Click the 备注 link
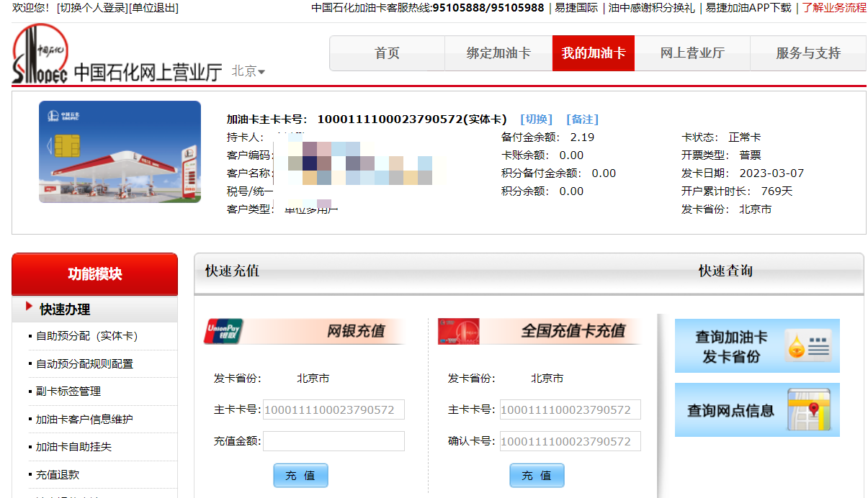The width and height of the screenshot is (868, 498). pos(582,119)
